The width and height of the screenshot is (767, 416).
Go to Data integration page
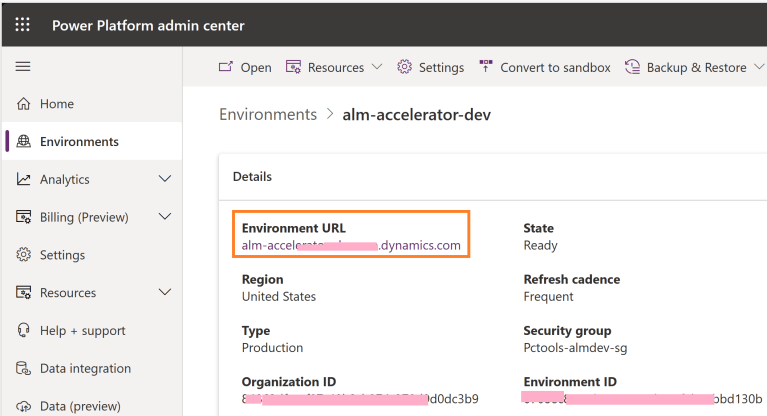click(85, 369)
